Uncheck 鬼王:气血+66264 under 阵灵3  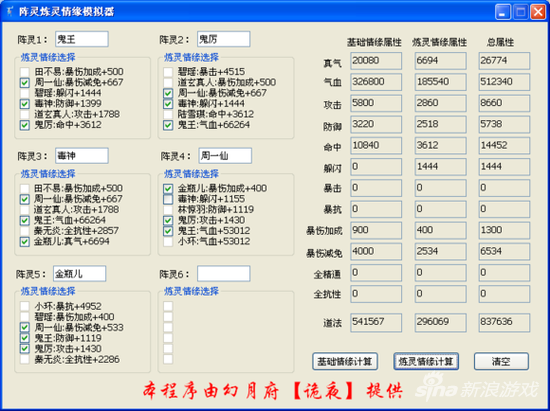coord(25,220)
